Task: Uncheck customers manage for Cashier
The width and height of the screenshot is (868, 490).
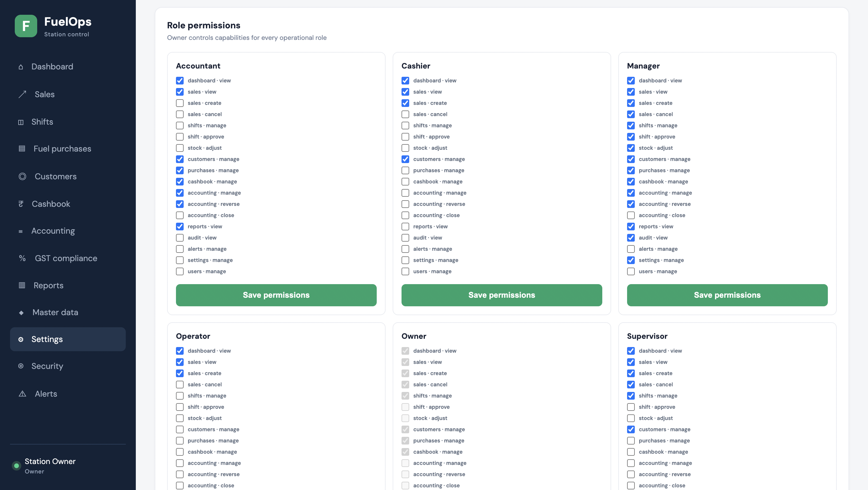Action: coord(405,159)
